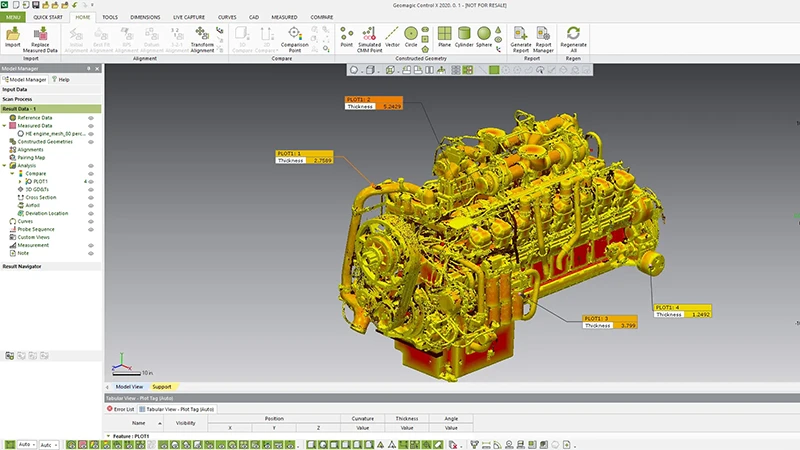The height and width of the screenshot is (450, 800).
Task: Open the Error List panel
Action: click(123, 409)
